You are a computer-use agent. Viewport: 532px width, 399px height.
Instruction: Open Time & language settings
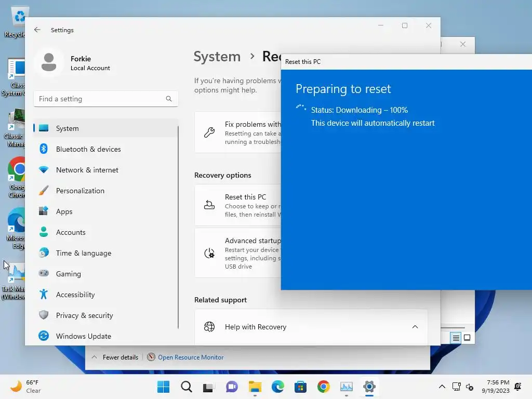click(105, 253)
